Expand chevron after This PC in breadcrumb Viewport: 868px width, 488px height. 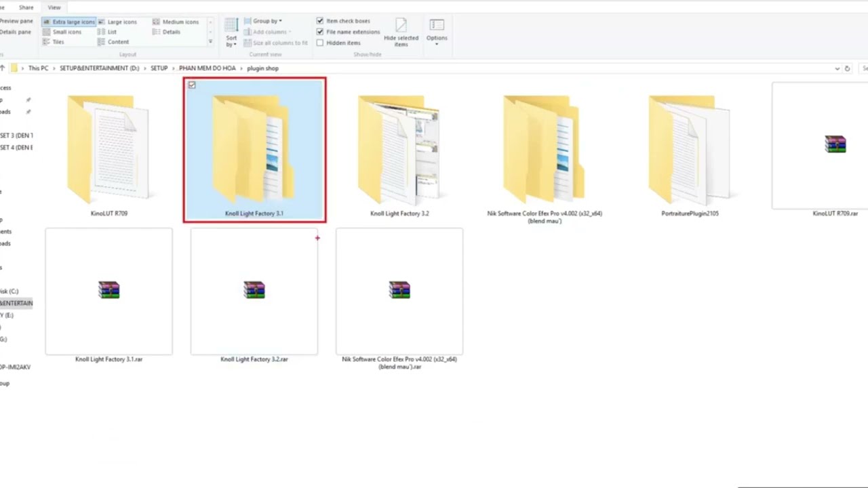tap(54, 68)
